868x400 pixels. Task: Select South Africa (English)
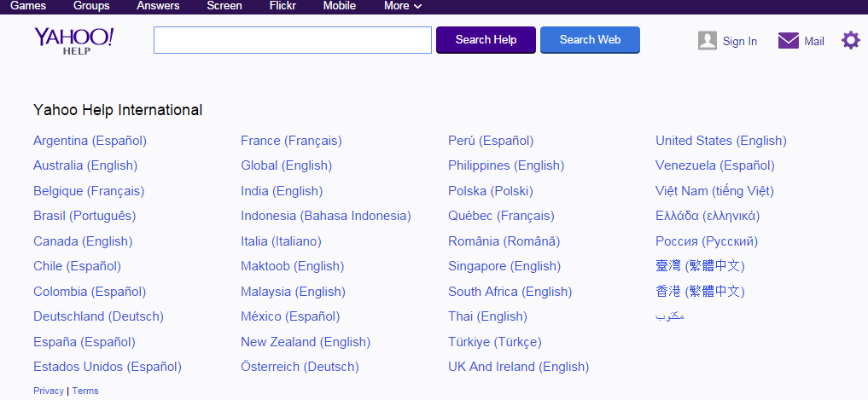[510, 293]
